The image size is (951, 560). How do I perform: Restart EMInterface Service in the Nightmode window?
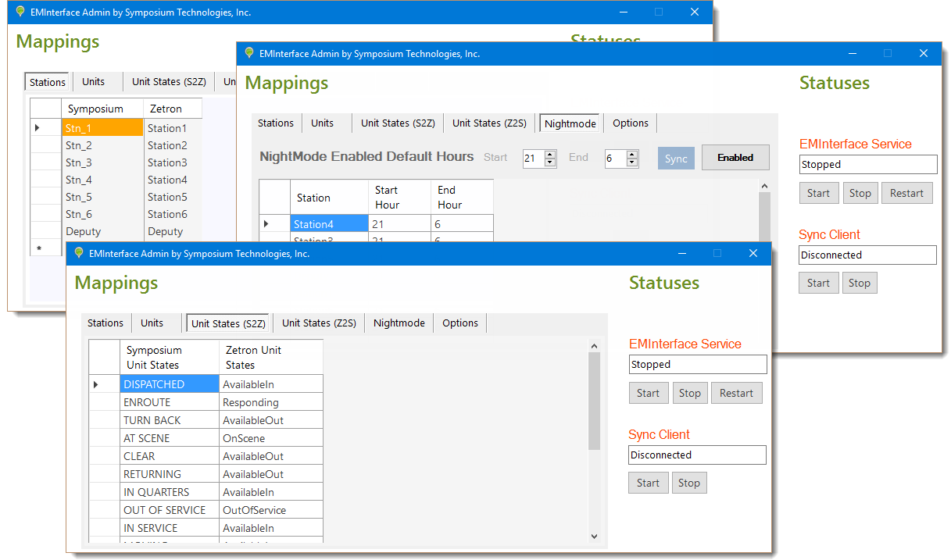tap(906, 194)
